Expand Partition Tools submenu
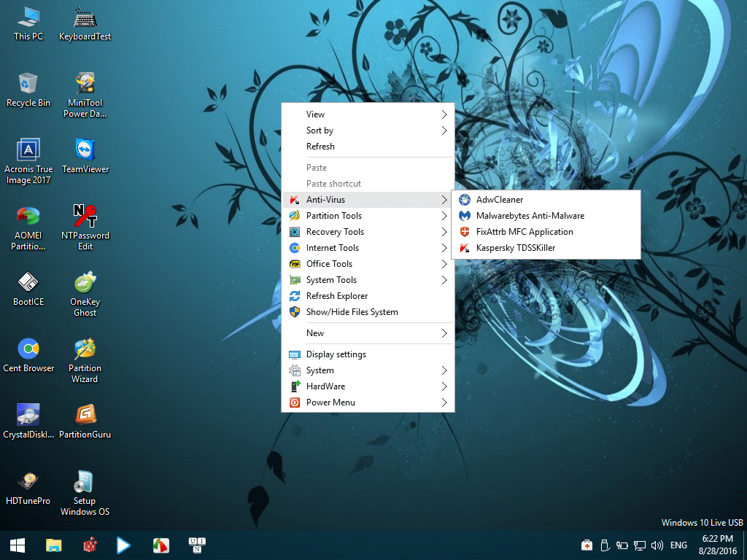747x560 pixels. pyautogui.click(x=368, y=216)
